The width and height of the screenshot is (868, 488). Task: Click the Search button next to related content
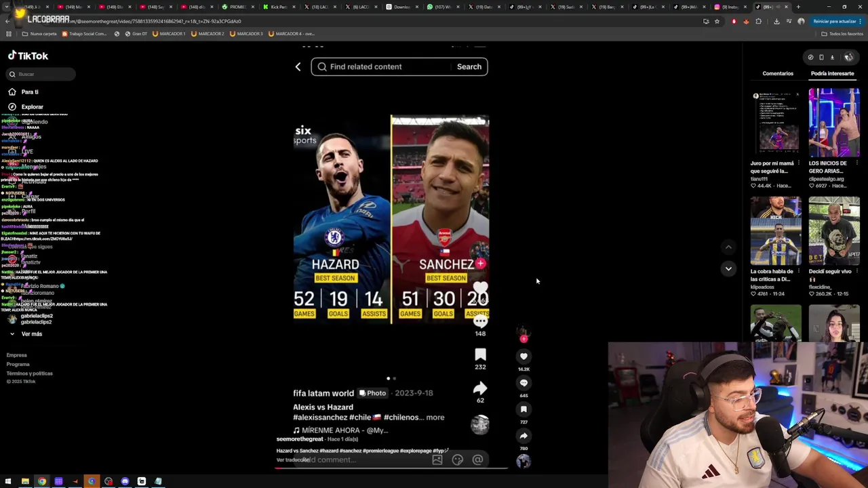[469, 66]
